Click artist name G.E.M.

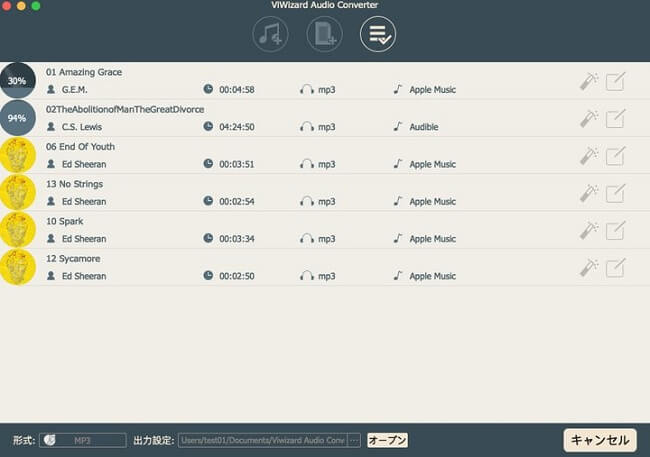point(75,90)
